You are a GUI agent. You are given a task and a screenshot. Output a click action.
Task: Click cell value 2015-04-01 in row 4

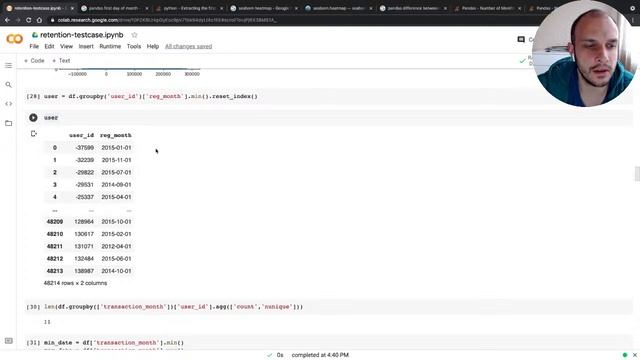pyautogui.click(x=116, y=197)
